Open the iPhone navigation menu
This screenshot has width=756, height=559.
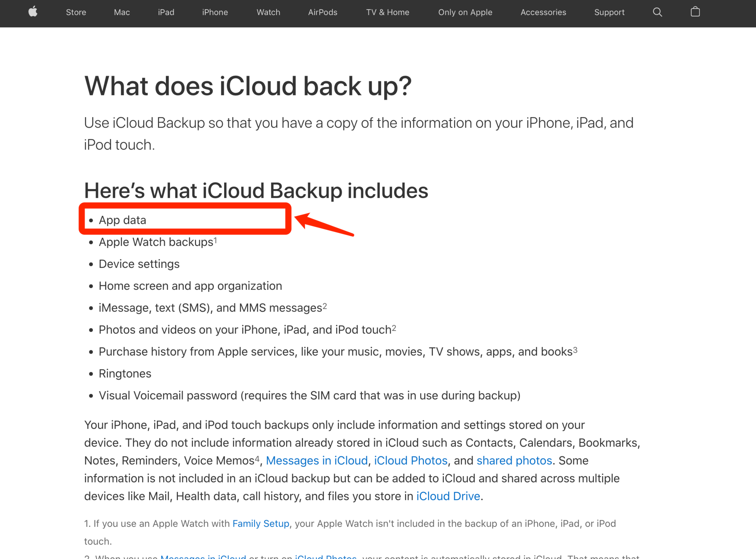pyautogui.click(x=215, y=12)
